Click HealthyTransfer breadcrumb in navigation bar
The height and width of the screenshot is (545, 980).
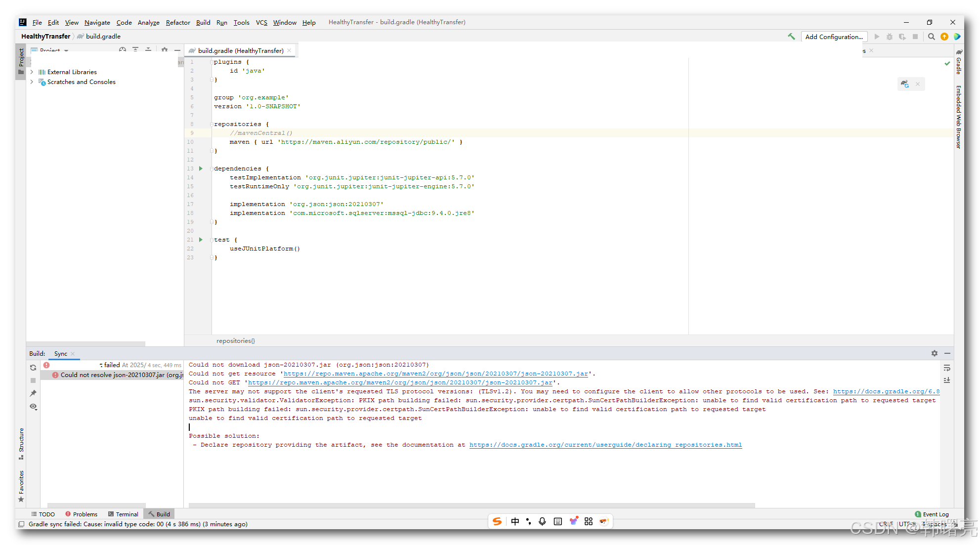[x=46, y=37]
